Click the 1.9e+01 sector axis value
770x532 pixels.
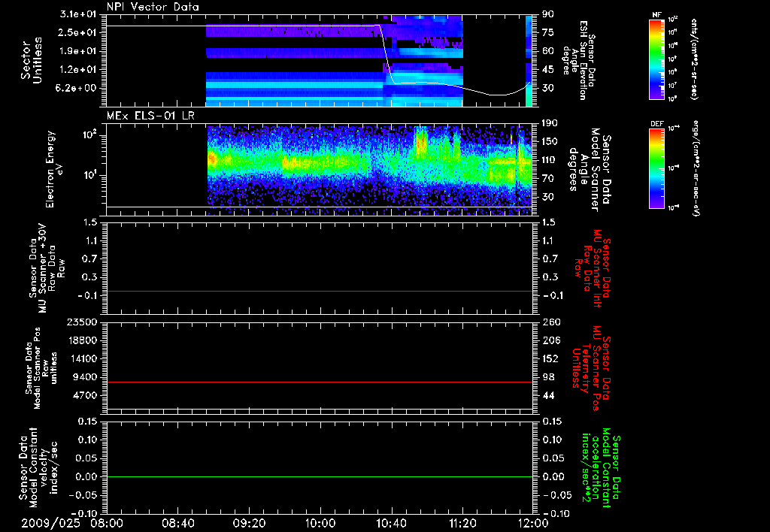click(x=77, y=51)
